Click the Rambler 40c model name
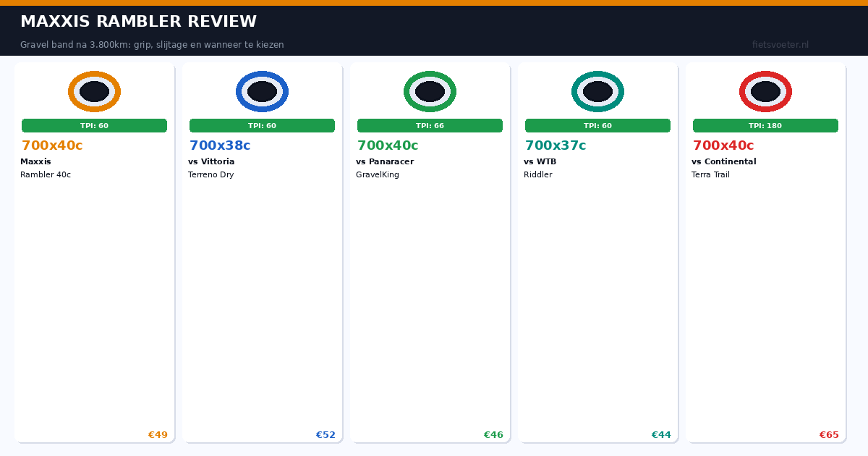 point(46,174)
